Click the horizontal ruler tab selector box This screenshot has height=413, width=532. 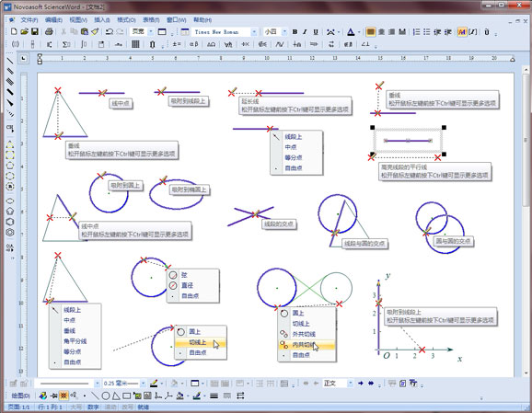coord(23,59)
